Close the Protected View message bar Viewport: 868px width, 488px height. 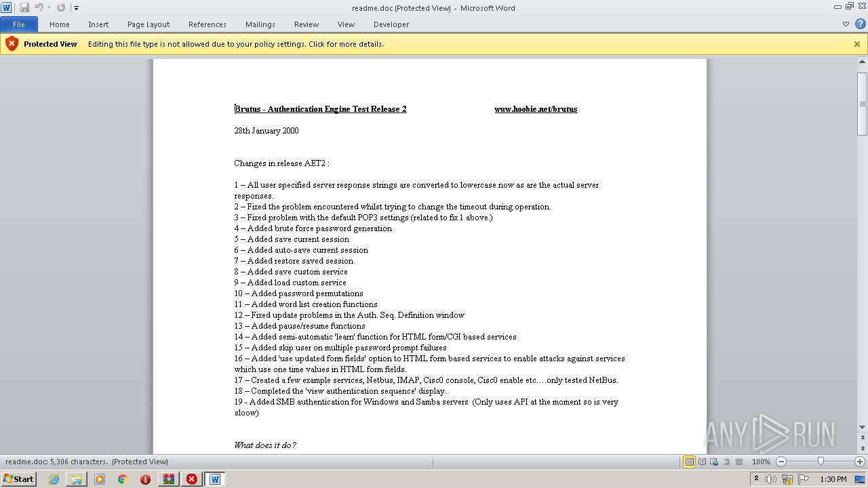[x=857, y=44]
